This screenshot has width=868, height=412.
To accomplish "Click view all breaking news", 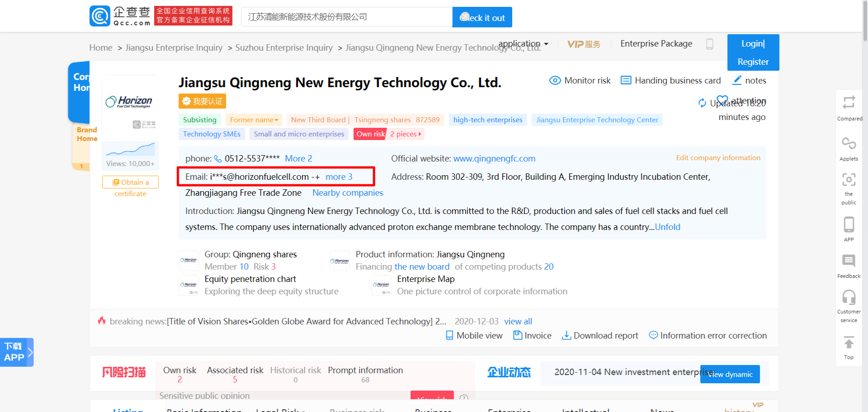I will pyautogui.click(x=518, y=322).
